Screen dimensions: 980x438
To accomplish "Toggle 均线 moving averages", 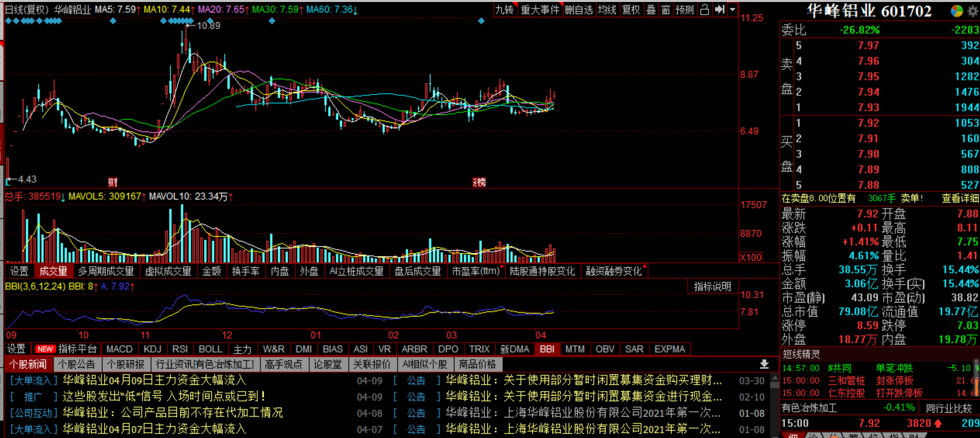I will [x=607, y=9].
